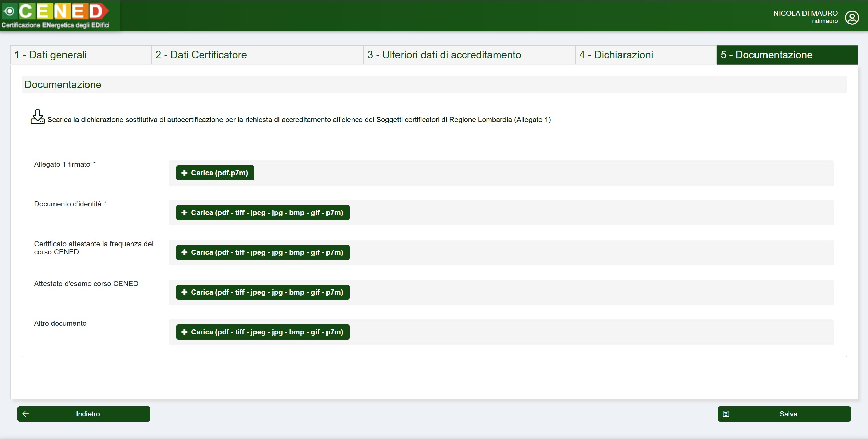Click the Documentazione section heading

click(63, 85)
